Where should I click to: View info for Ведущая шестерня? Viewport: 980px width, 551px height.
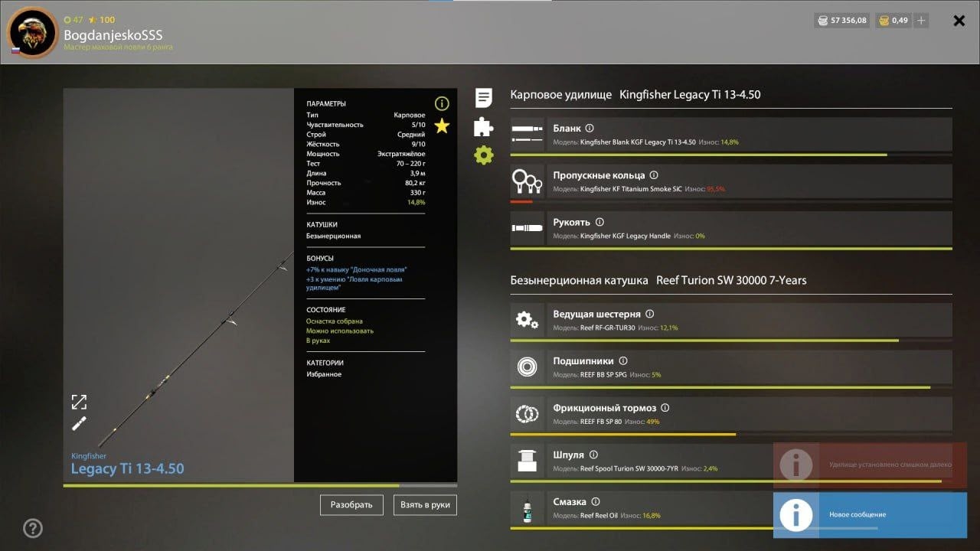[650, 314]
